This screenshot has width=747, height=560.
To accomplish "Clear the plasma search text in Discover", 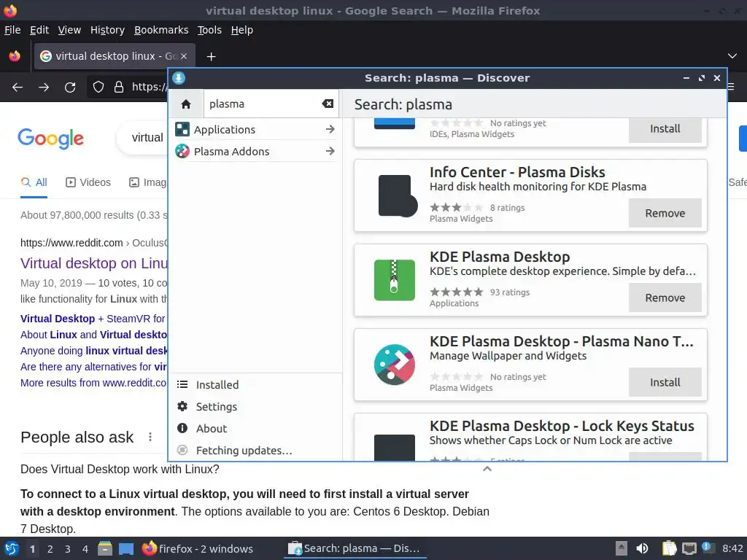I will [x=328, y=104].
